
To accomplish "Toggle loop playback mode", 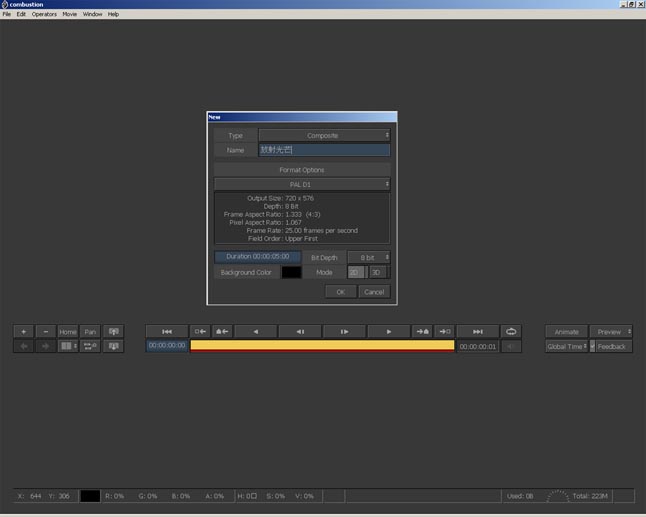I will click(x=511, y=332).
